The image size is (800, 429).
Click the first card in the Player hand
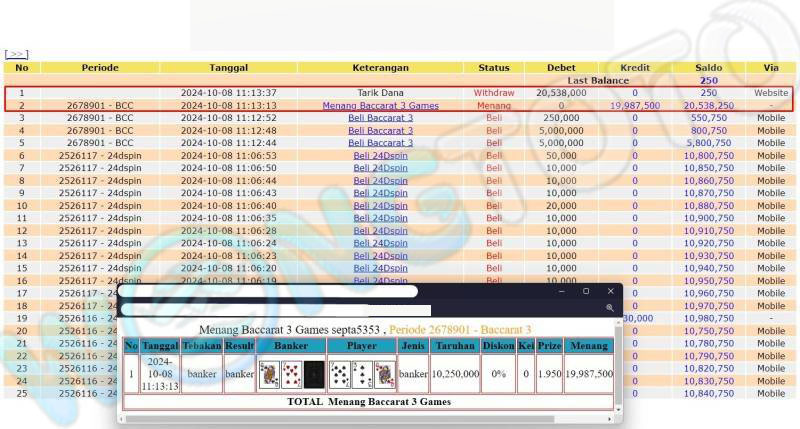tap(338, 374)
